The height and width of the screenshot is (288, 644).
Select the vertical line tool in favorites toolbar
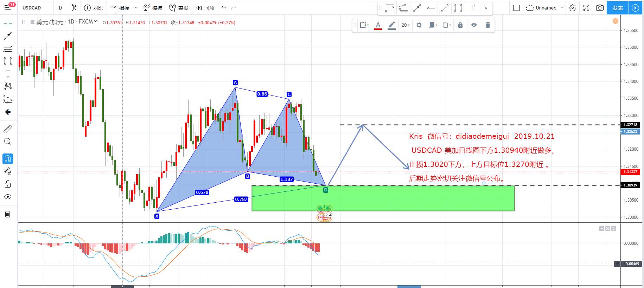coord(486,8)
